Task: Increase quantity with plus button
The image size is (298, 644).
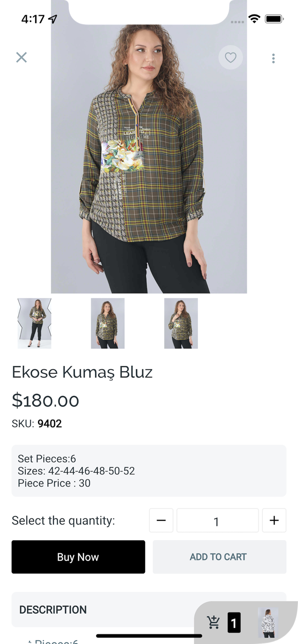Action: tap(274, 520)
